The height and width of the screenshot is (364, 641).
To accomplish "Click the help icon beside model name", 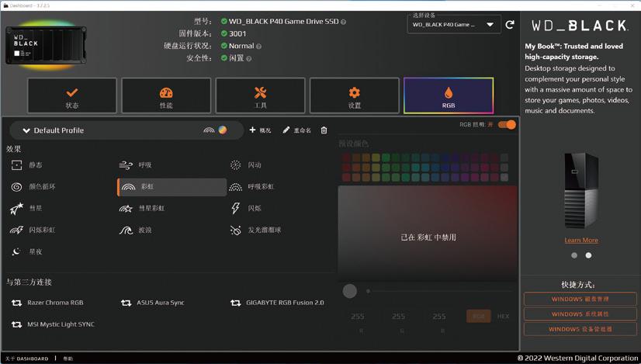I will 343,22.
